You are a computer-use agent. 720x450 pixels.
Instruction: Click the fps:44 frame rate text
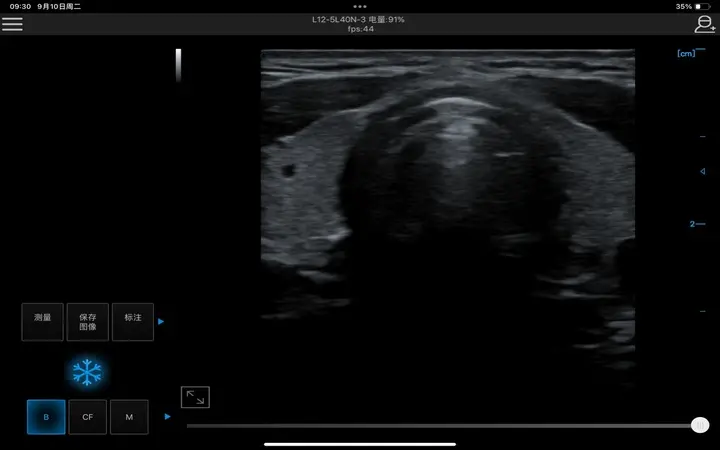click(360, 29)
